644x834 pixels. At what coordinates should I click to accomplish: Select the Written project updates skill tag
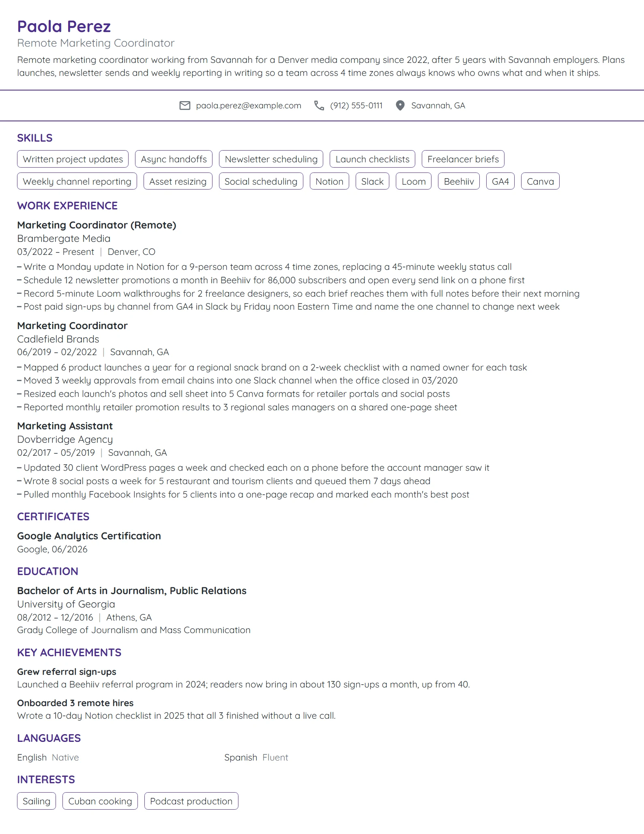(73, 159)
